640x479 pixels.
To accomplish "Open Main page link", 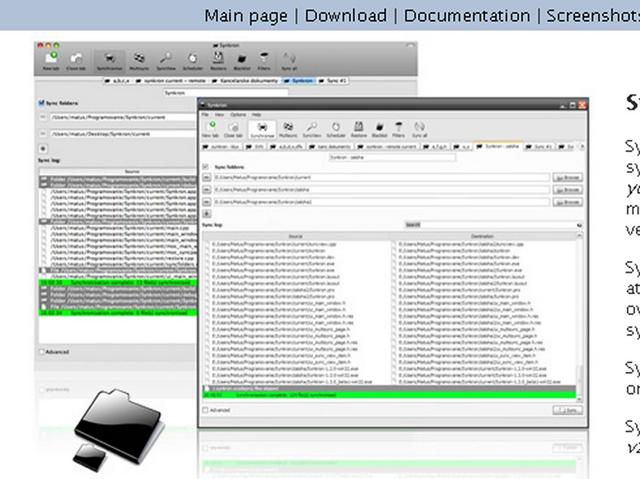I will tap(246, 16).
